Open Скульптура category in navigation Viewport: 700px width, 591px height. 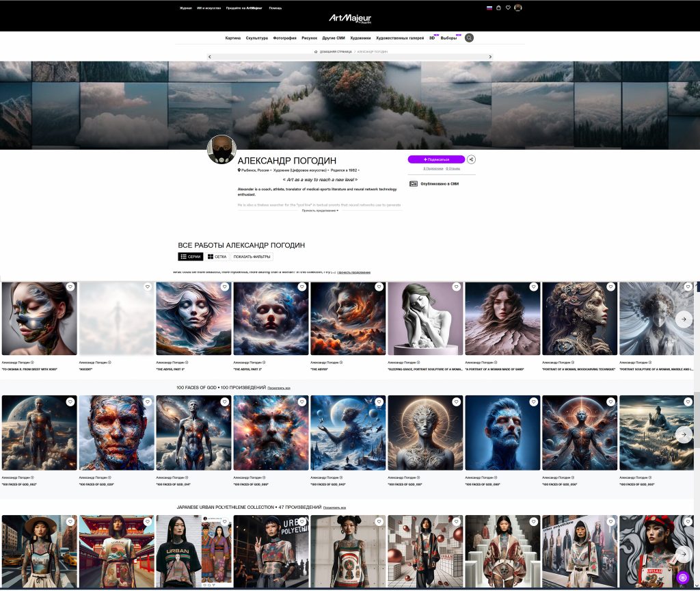pos(256,38)
